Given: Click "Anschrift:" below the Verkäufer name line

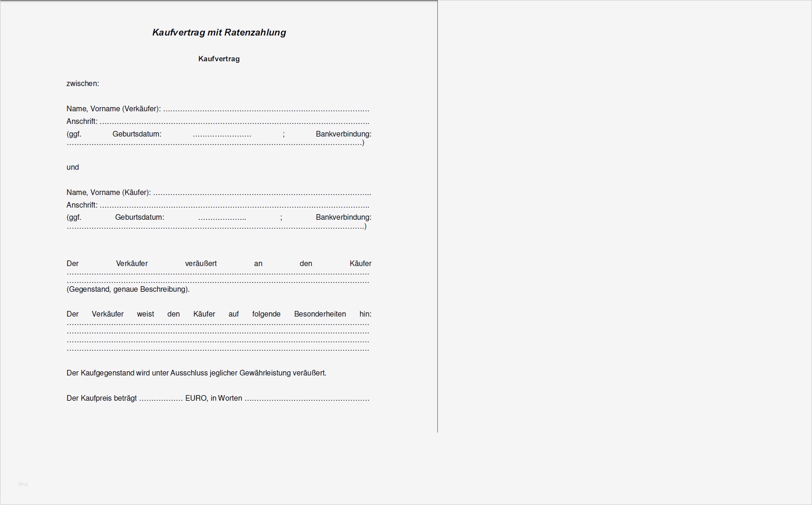Looking at the screenshot, I should point(82,122).
